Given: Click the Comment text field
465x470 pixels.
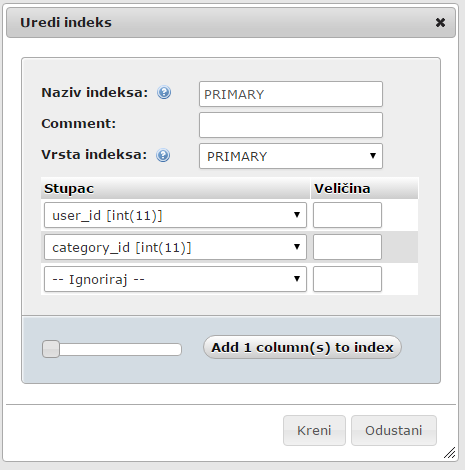Looking at the screenshot, I should 291,125.
